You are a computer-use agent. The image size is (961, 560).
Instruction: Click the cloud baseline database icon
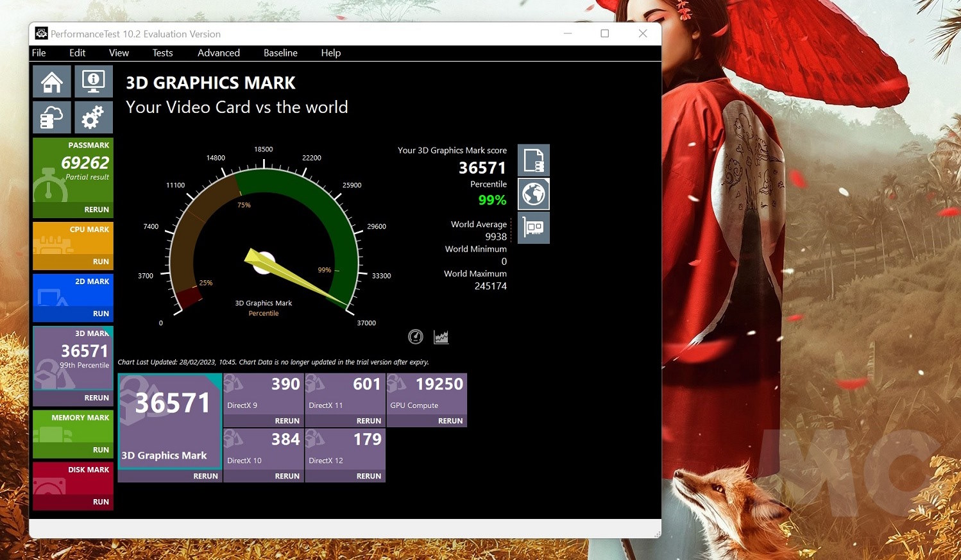[52, 117]
